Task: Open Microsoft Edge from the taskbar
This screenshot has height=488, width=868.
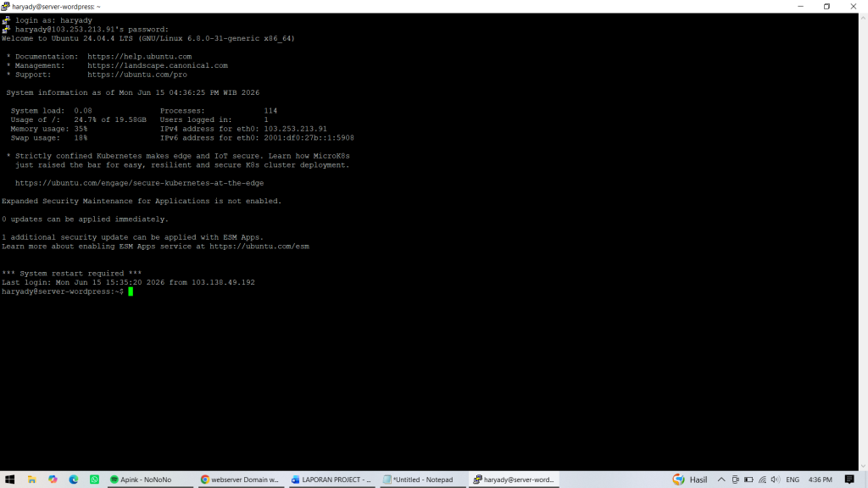Action: [74, 480]
